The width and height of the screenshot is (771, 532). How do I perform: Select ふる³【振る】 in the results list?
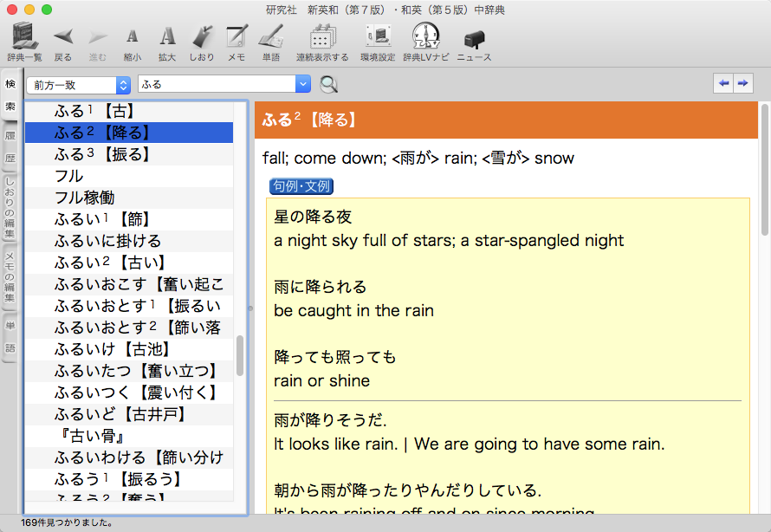[102, 154]
